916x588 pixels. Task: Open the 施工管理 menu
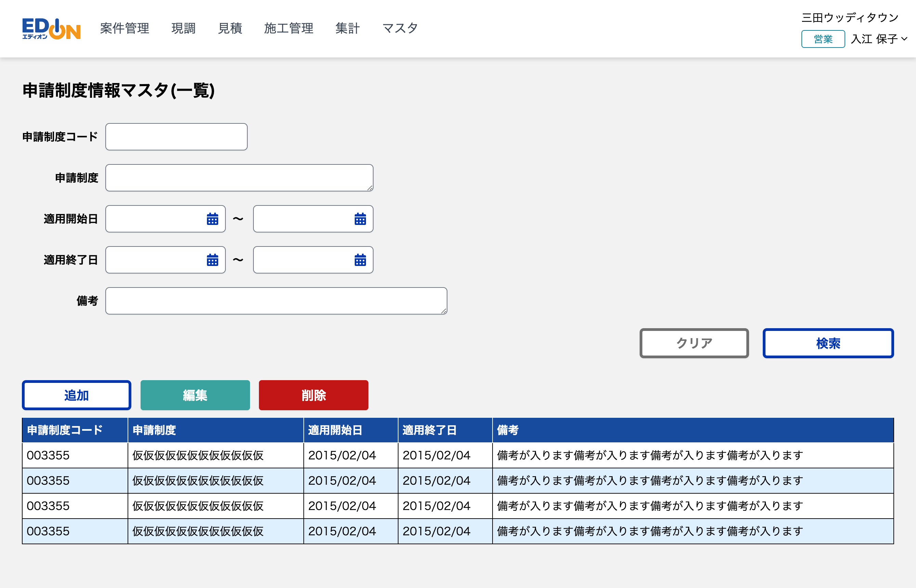288,28
